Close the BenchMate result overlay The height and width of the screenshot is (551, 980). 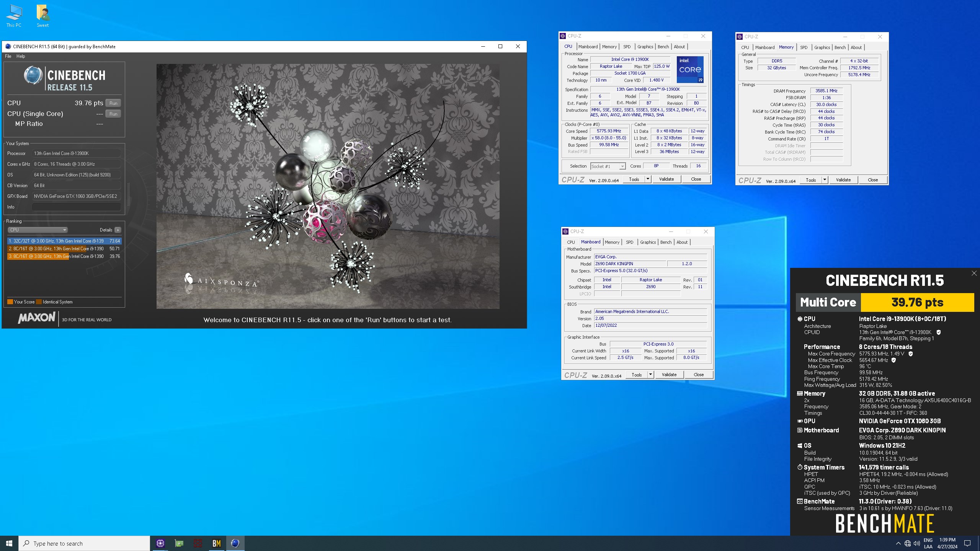pyautogui.click(x=974, y=273)
